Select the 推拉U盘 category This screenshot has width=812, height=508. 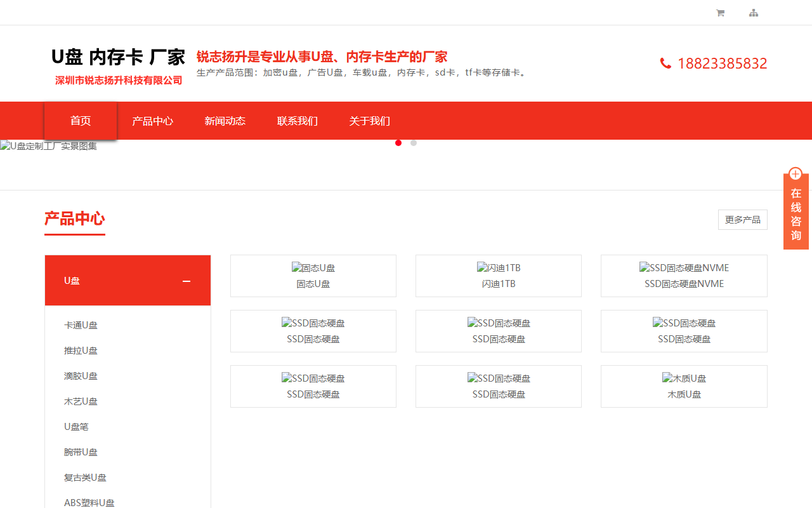(81, 351)
